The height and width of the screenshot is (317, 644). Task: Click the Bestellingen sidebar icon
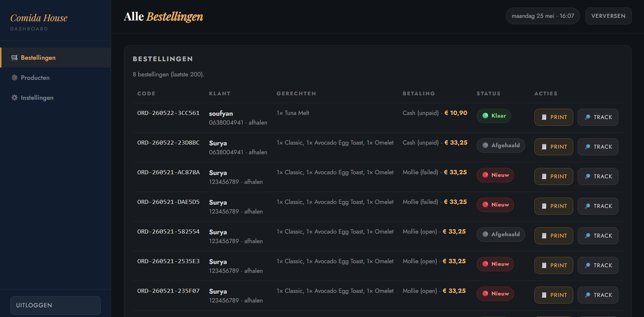[x=14, y=58]
